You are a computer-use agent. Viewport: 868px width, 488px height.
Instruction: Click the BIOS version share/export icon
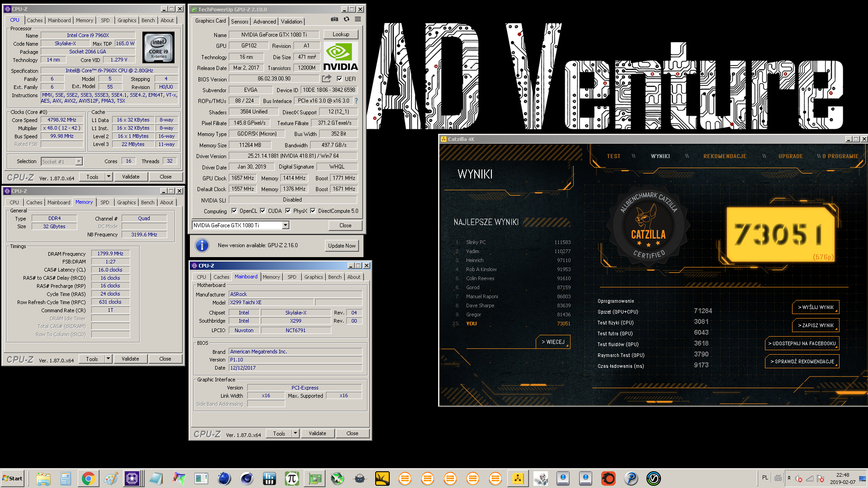click(x=326, y=79)
